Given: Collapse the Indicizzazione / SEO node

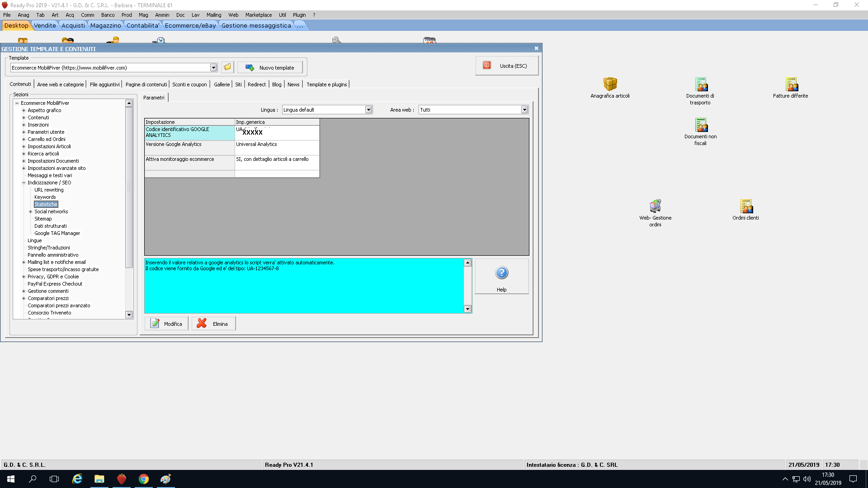Looking at the screenshot, I should point(24,183).
